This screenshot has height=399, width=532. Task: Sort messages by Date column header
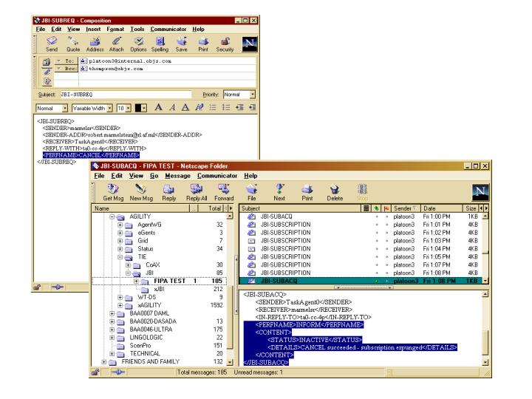click(441, 208)
